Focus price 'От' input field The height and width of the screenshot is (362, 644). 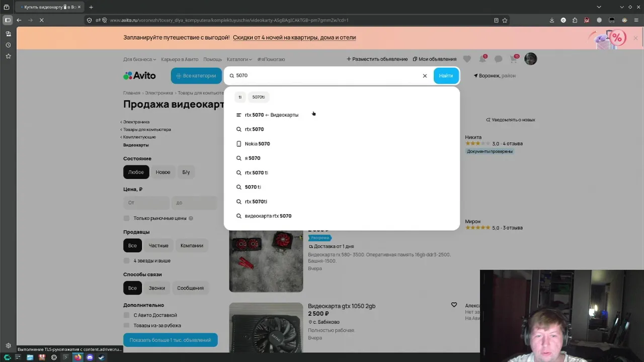coord(146,203)
